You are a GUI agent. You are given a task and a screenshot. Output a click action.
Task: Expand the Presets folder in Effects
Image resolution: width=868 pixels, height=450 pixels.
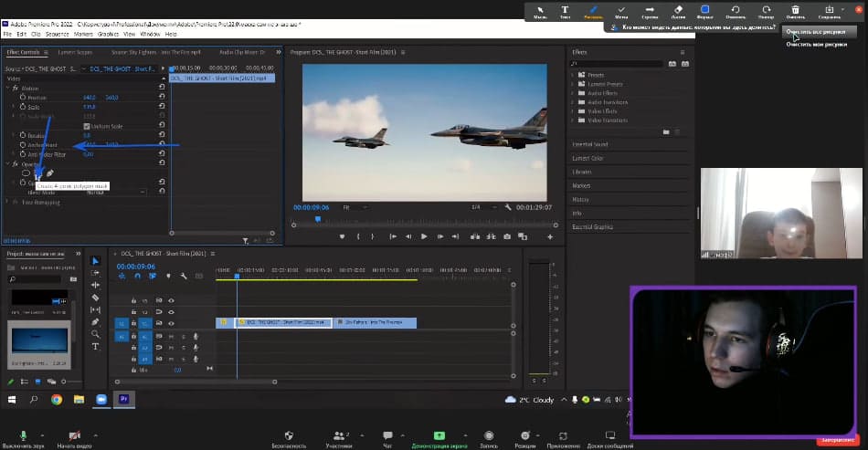(x=572, y=75)
